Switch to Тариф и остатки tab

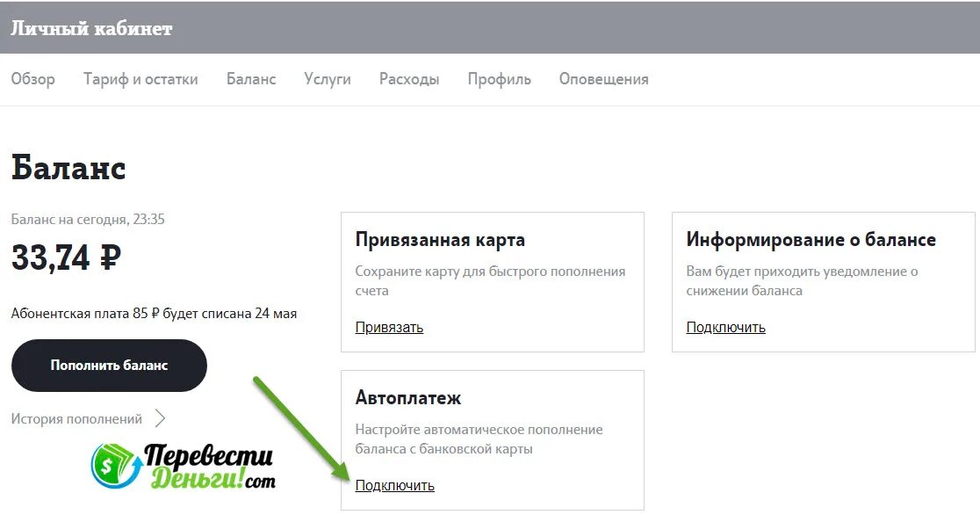pyautogui.click(x=141, y=79)
